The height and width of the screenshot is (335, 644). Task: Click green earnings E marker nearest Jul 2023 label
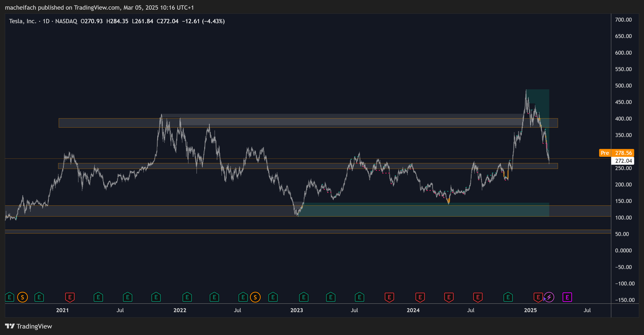(360, 297)
